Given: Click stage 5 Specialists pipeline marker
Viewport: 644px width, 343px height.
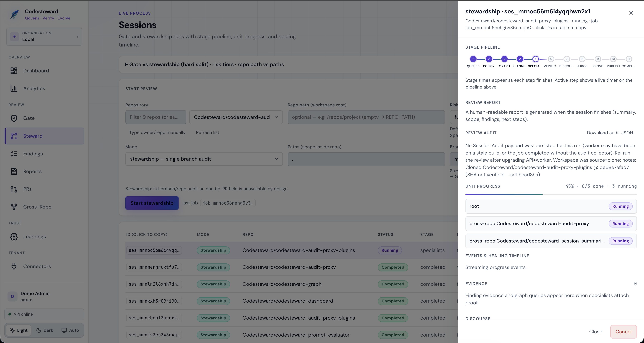Looking at the screenshot, I should point(535,59).
